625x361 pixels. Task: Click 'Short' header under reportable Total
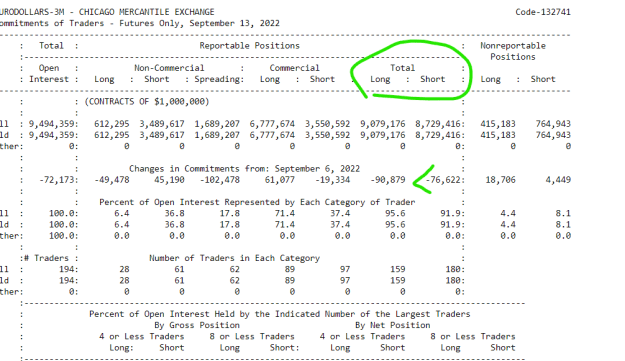(x=432, y=79)
